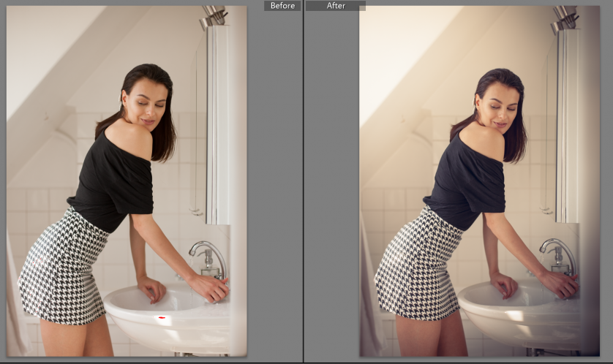Click the woman's face in the Before photo

(143, 101)
